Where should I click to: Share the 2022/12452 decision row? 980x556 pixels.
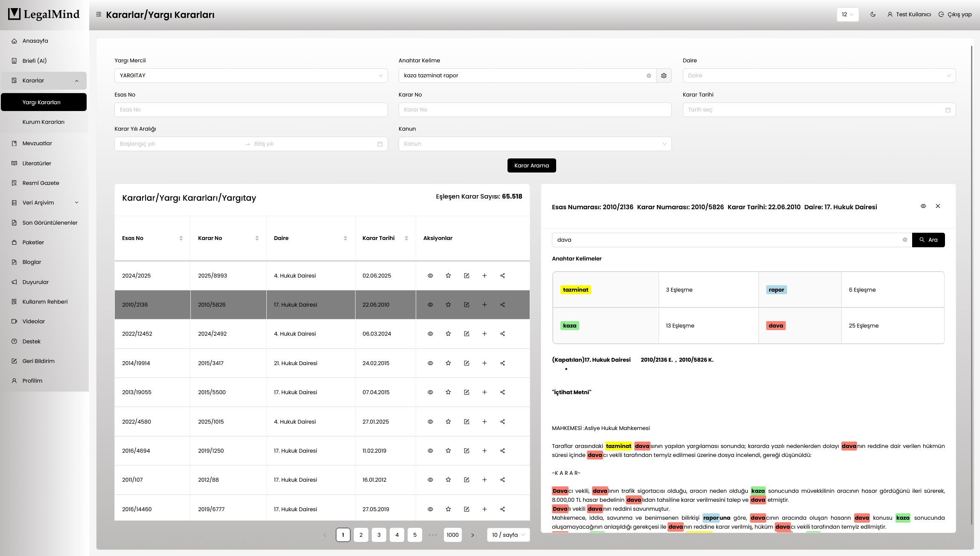[502, 334]
